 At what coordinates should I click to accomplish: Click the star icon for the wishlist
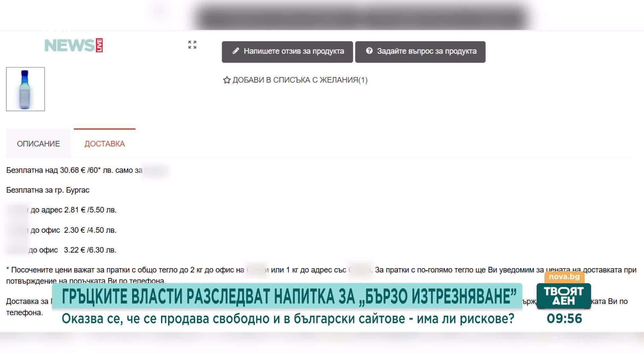[227, 80]
